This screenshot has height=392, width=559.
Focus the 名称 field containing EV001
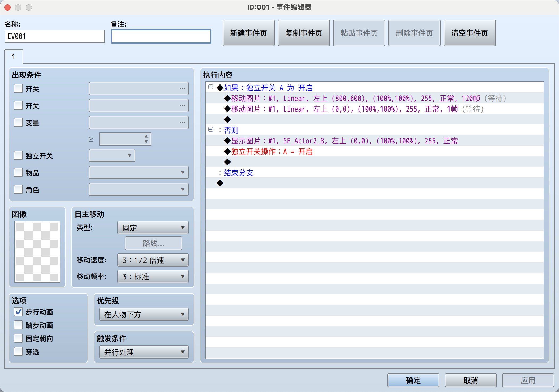click(55, 36)
